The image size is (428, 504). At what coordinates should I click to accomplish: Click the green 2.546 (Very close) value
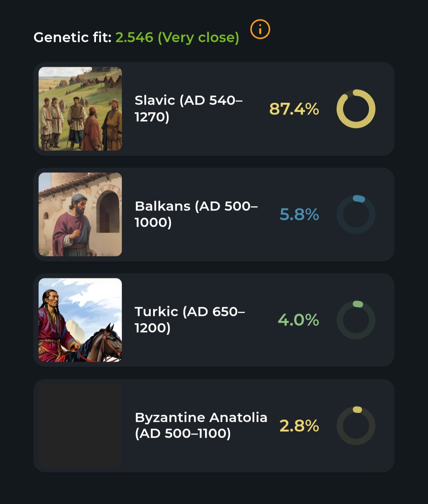click(177, 38)
